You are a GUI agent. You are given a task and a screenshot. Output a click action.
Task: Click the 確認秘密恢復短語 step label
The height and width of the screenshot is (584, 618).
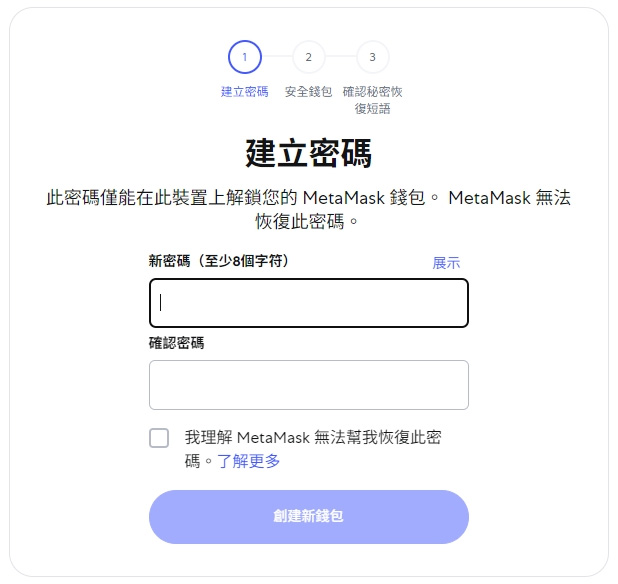point(372,100)
